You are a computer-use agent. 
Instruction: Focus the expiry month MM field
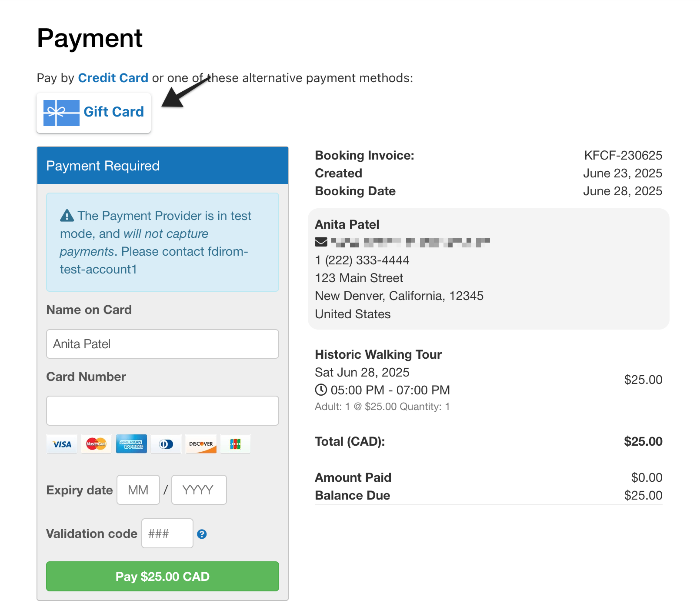[x=138, y=490]
